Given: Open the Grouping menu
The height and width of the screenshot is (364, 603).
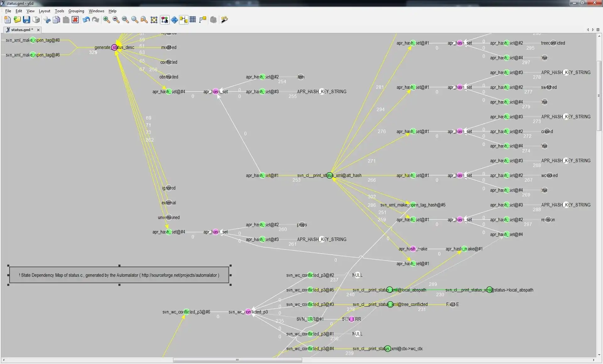Looking at the screenshot, I should (76, 11).
